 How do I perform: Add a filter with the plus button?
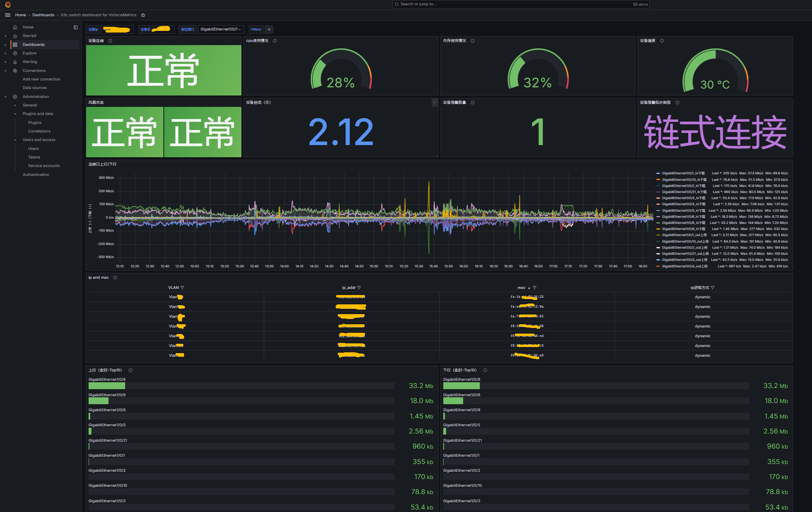click(269, 29)
